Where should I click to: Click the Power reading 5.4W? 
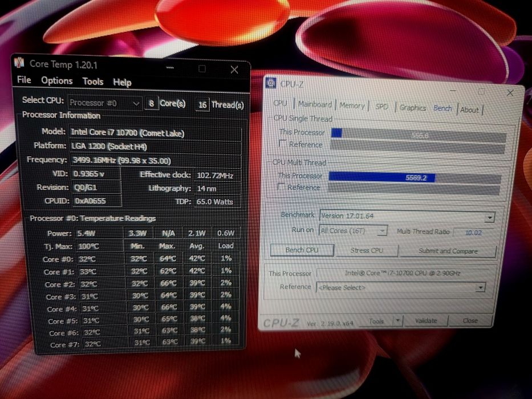(x=99, y=233)
